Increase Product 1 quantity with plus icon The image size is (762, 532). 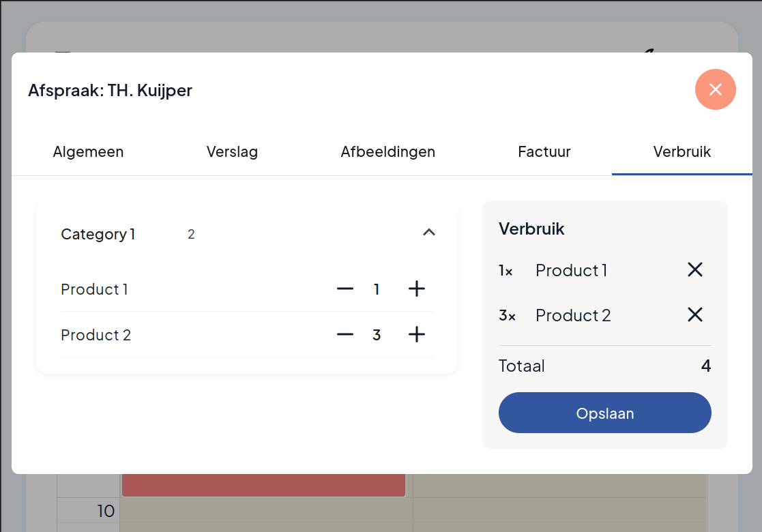pyautogui.click(x=417, y=289)
